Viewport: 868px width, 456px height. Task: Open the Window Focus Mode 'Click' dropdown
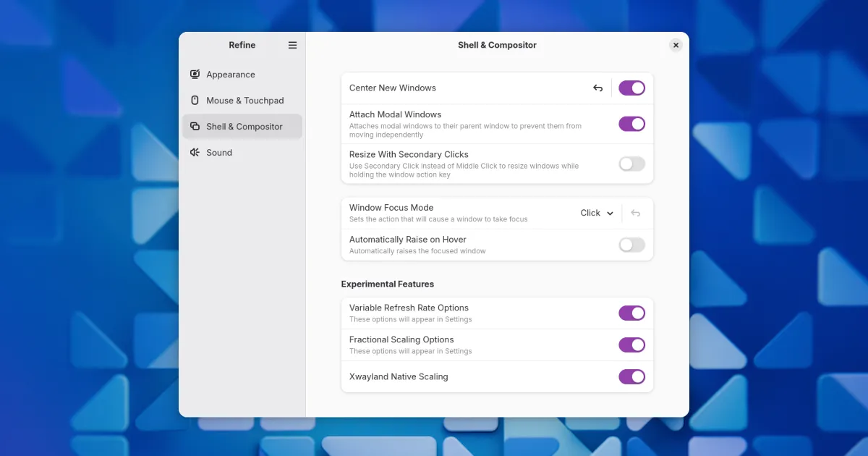point(597,214)
